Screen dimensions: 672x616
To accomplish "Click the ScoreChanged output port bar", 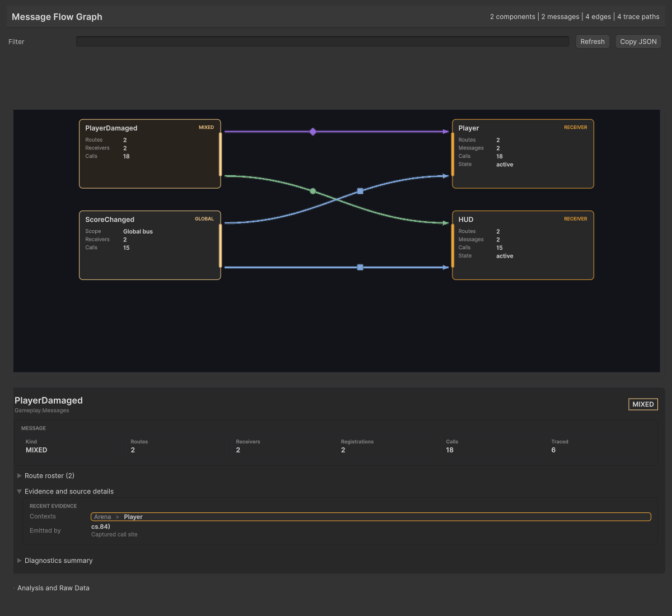I will coord(221,245).
